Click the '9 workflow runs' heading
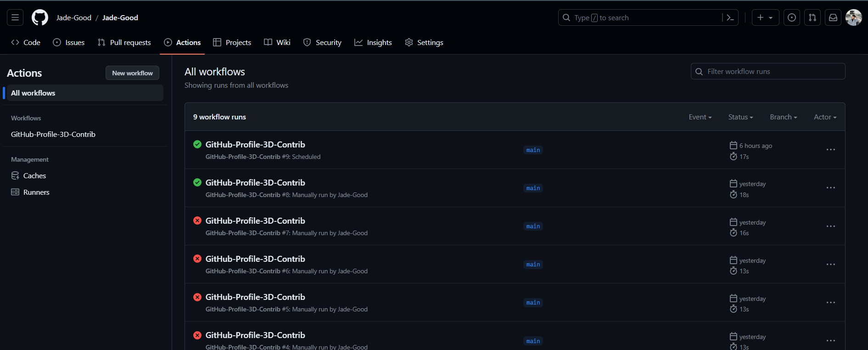Image resolution: width=868 pixels, height=350 pixels. (219, 117)
